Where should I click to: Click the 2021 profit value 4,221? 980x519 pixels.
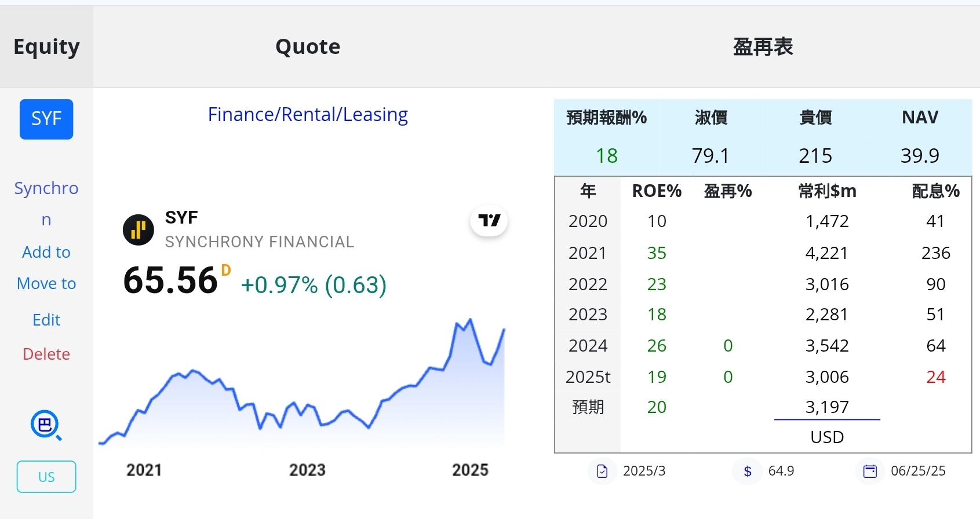pos(827,253)
